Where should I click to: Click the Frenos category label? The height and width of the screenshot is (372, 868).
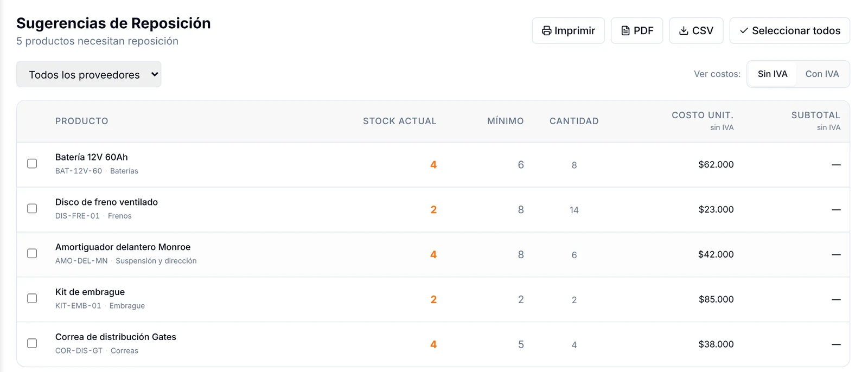(x=120, y=216)
